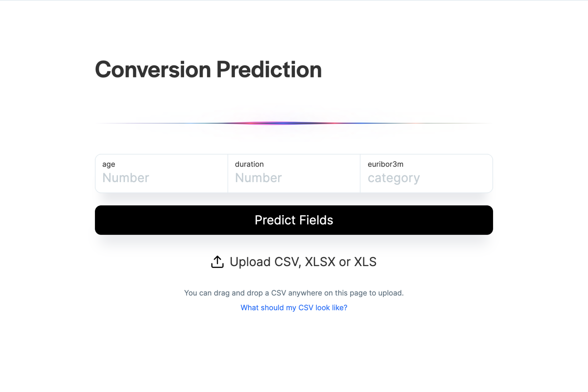
Task: Choose Upload CSV, XLSX or XLS
Action: 303,262
